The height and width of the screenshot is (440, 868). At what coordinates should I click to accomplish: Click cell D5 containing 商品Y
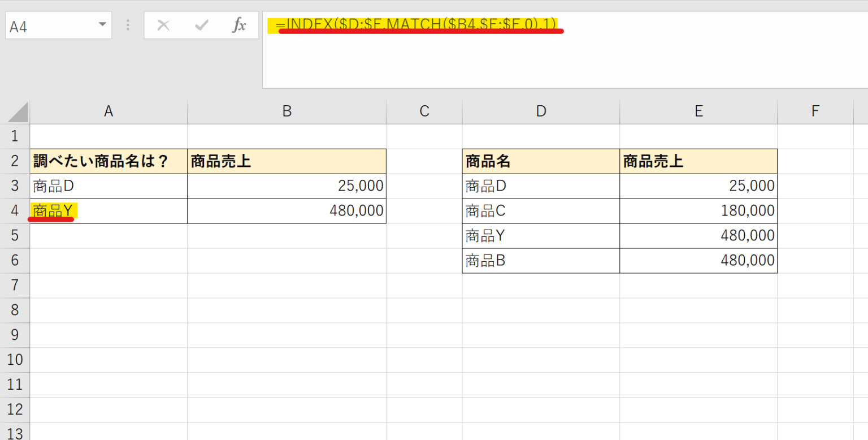[x=541, y=236]
